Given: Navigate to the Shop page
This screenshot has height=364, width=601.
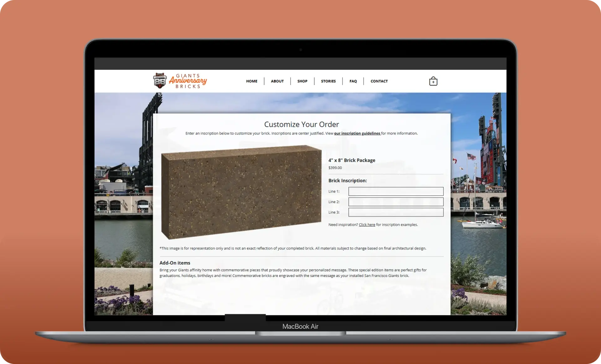Looking at the screenshot, I should click(x=302, y=81).
